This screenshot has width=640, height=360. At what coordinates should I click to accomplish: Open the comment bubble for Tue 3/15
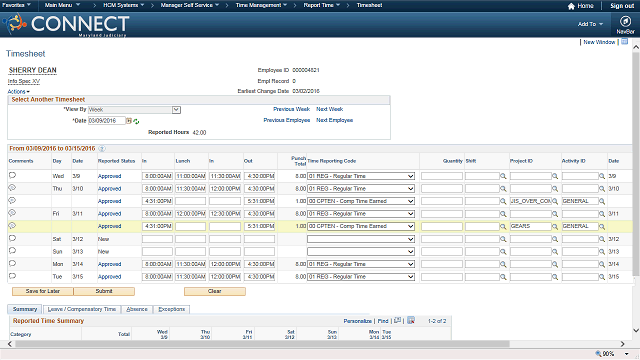click(12, 276)
